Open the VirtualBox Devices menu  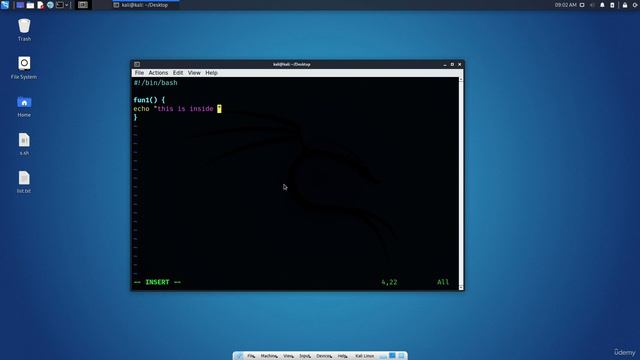(324, 356)
